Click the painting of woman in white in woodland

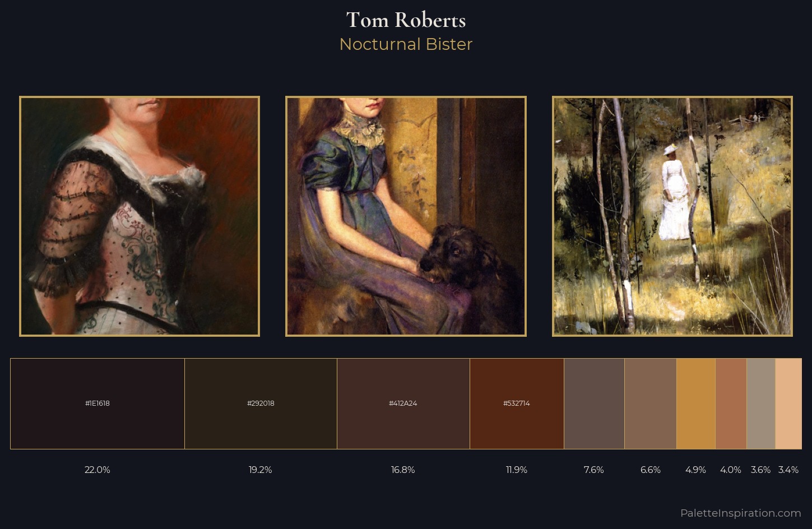point(672,216)
